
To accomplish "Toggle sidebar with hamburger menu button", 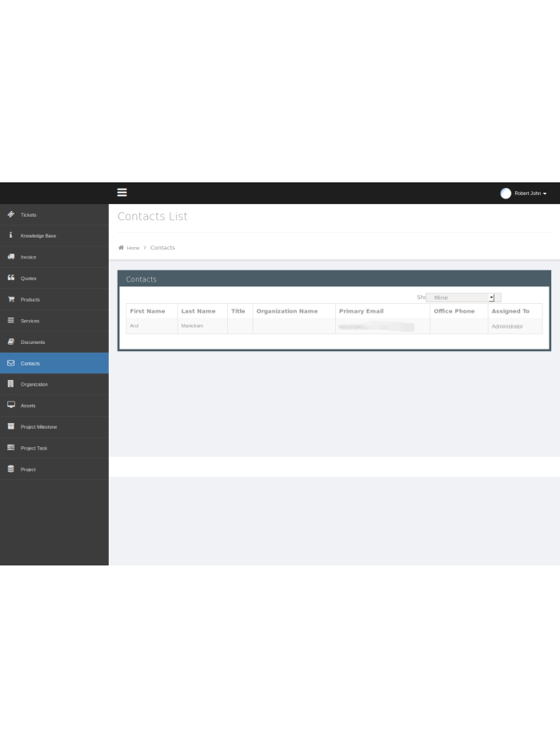I will point(122,193).
